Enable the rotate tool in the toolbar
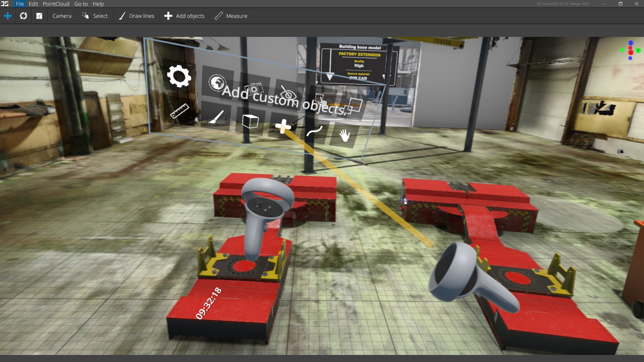 pyautogui.click(x=23, y=16)
